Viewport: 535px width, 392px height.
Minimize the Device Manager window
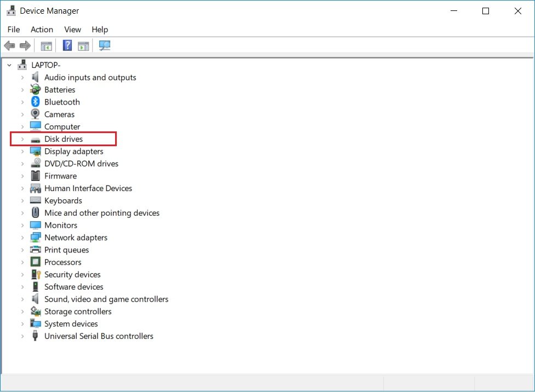[x=454, y=11]
